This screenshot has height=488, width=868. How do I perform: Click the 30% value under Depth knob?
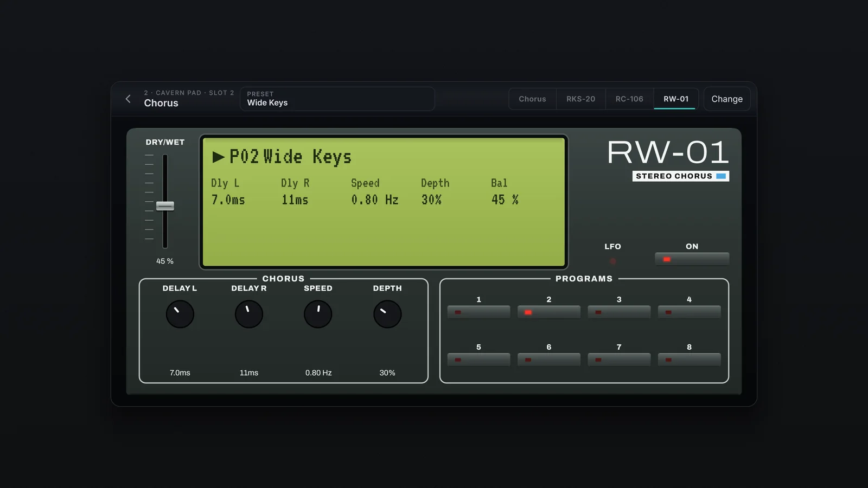pyautogui.click(x=387, y=373)
